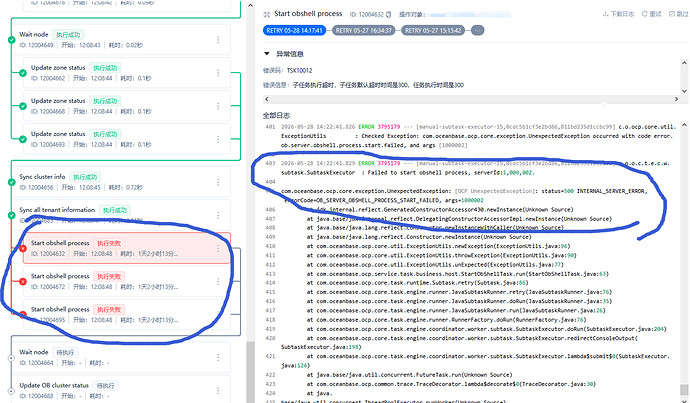Click the green success icon of Update zone status 12004668
Viewport: 690px width, 403px height.
click(x=23, y=106)
